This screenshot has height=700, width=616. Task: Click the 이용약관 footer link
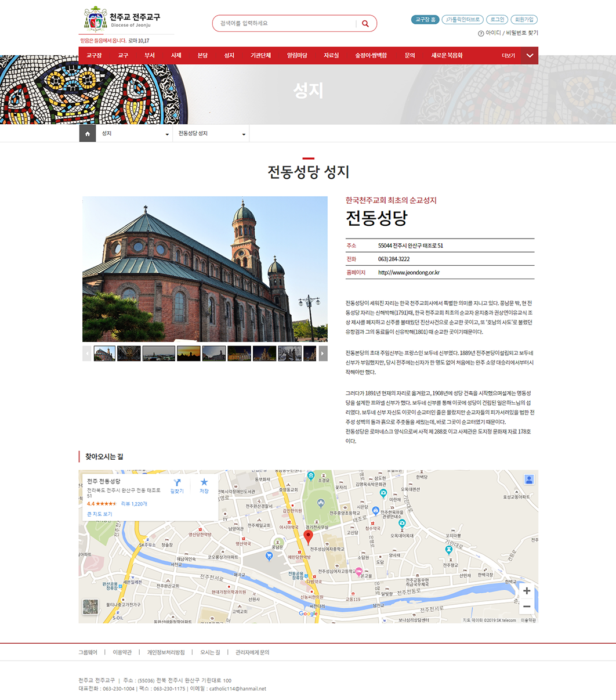point(122,652)
